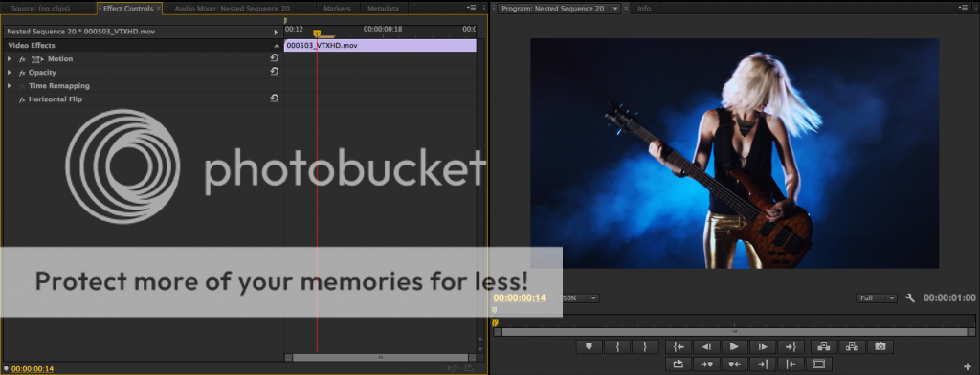This screenshot has width=980, height=375.
Task: Click the Effect Controls vertical scroll down arrow
Action: tap(480, 348)
